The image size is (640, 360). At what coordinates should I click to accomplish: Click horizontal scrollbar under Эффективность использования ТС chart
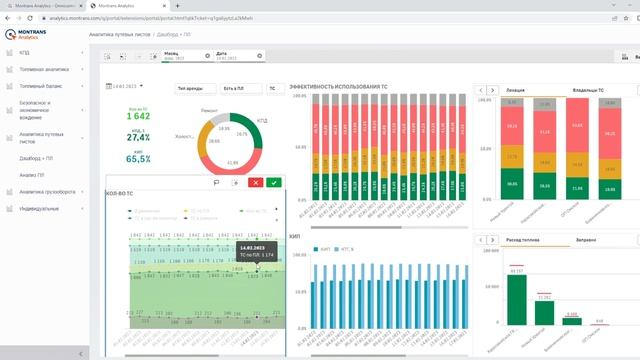(x=356, y=227)
